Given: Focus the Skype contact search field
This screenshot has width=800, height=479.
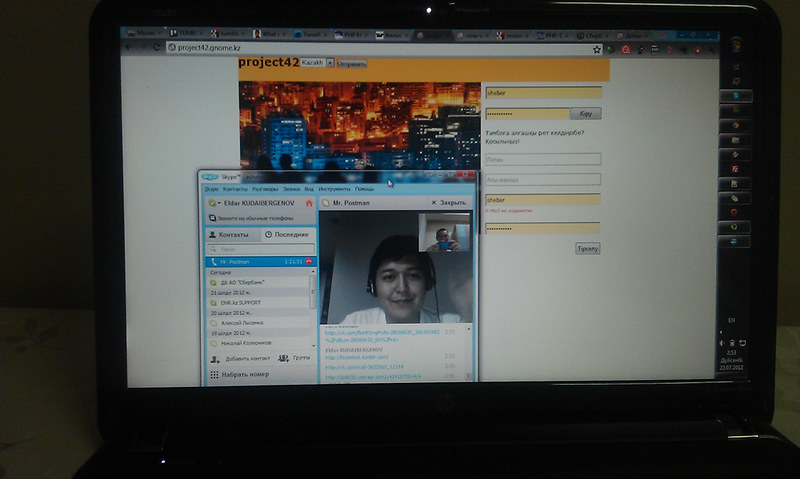Looking at the screenshot, I should [261, 249].
